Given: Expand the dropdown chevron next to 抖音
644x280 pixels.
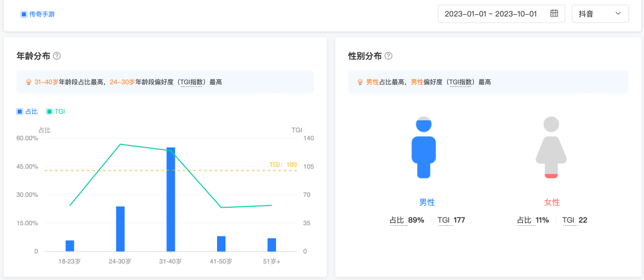Looking at the screenshot, I should coord(618,14).
